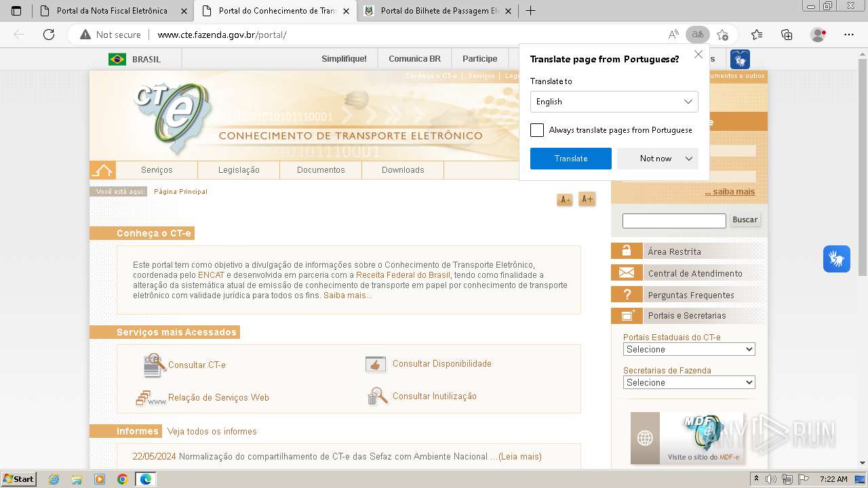Viewport: 868px width, 488px height.
Task: Open the tab actions menu icon
Action: pyautogui.click(x=16, y=11)
